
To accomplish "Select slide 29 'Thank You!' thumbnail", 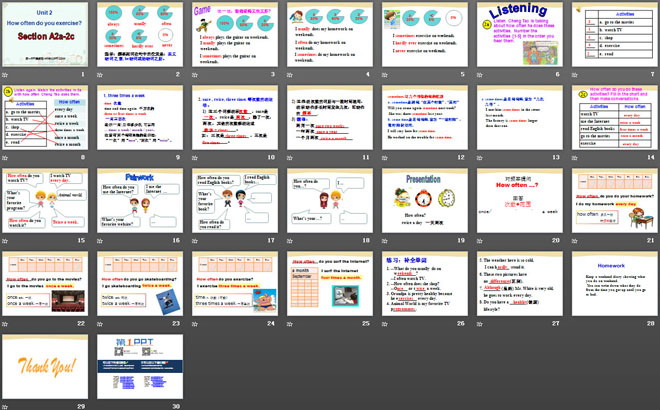I will pyautogui.click(x=45, y=367).
